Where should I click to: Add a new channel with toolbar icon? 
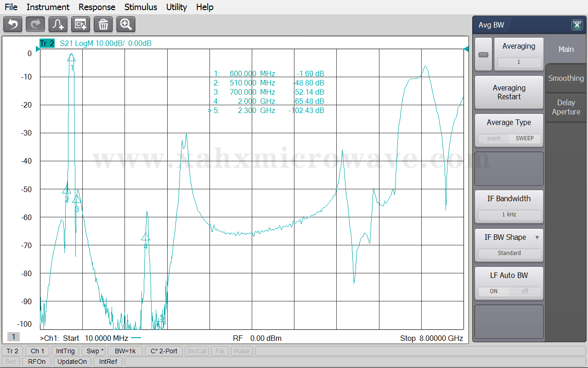click(x=80, y=24)
